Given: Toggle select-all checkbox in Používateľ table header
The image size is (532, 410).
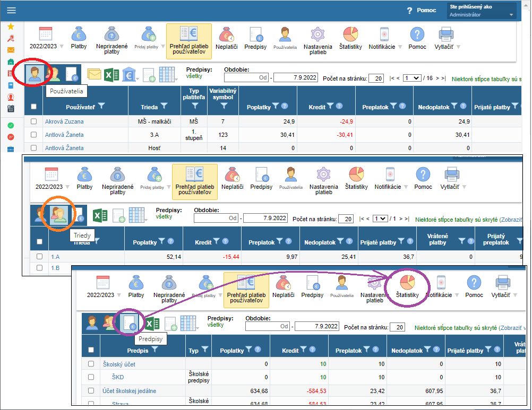Looking at the screenshot, I should tap(33, 107).
